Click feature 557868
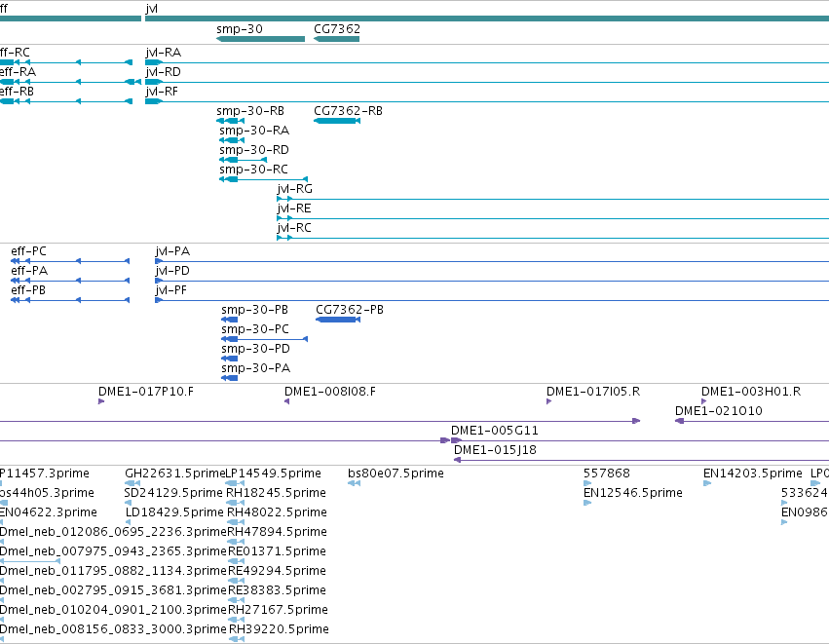The height and width of the screenshot is (644, 829). pos(587,482)
